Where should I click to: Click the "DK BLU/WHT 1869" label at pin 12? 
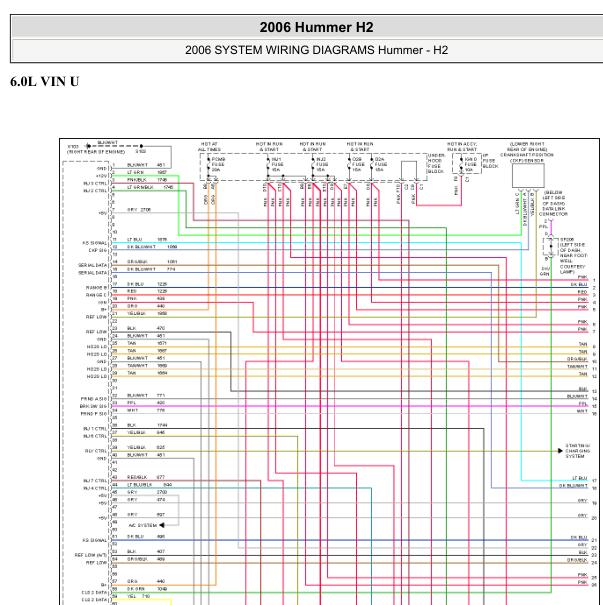152,247
